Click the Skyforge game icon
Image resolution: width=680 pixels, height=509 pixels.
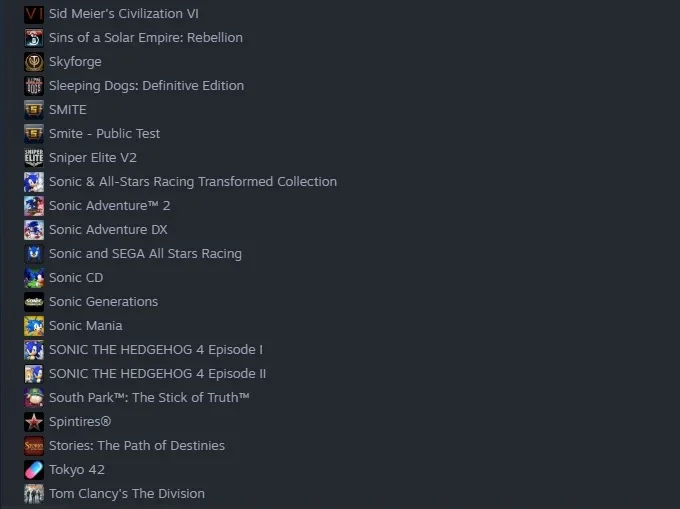(x=34, y=62)
